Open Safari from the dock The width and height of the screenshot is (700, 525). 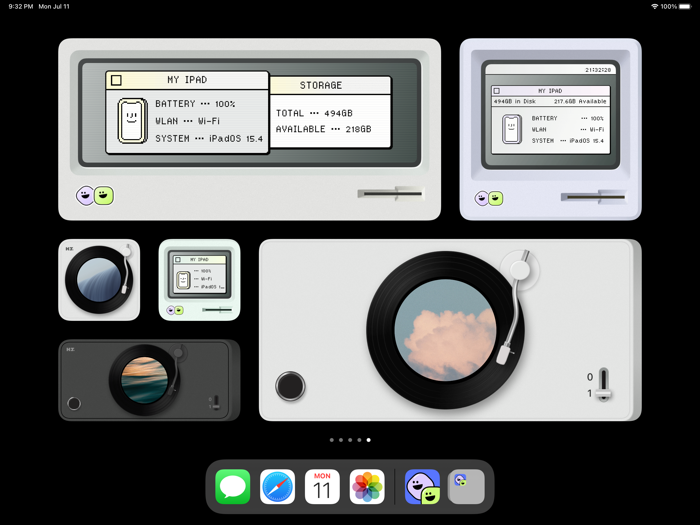click(277, 486)
